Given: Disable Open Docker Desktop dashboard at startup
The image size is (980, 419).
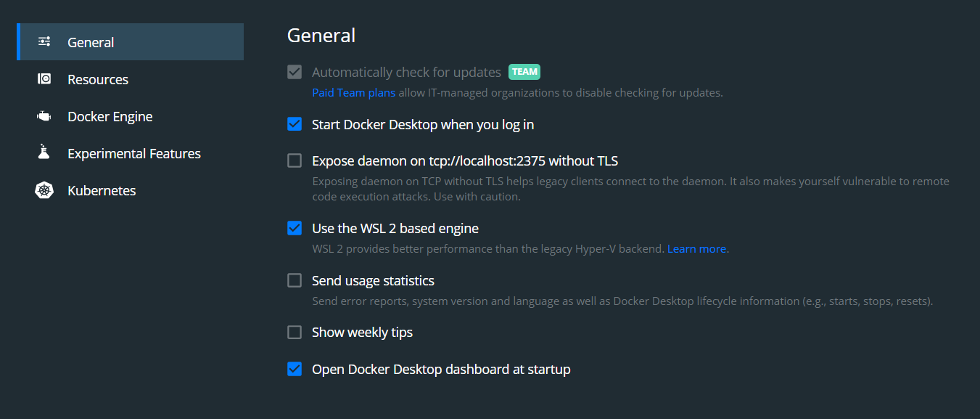Looking at the screenshot, I should point(295,368).
